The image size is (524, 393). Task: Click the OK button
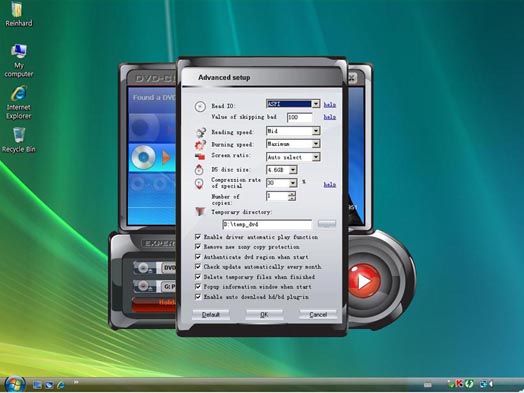click(x=264, y=314)
